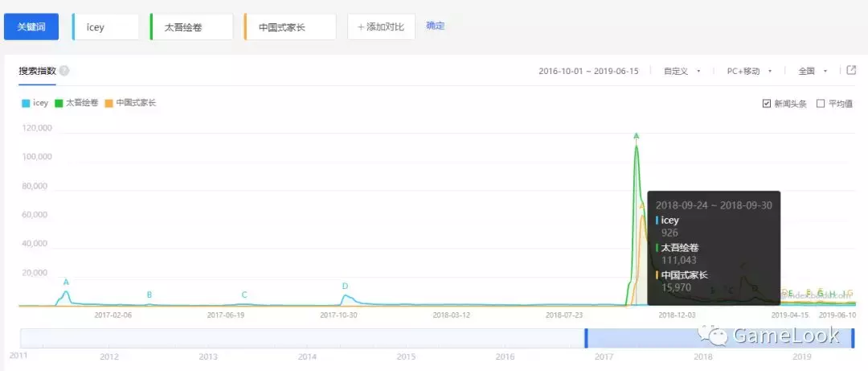Viewport: 868px width, 371px height.
Task: Click the icey keyword field
Action: tap(106, 27)
